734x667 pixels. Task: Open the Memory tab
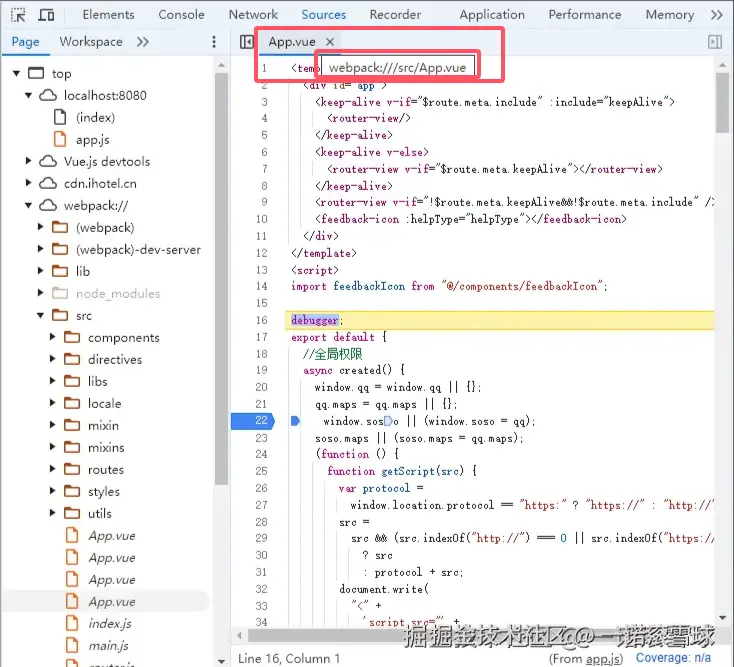click(x=670, y=15)
